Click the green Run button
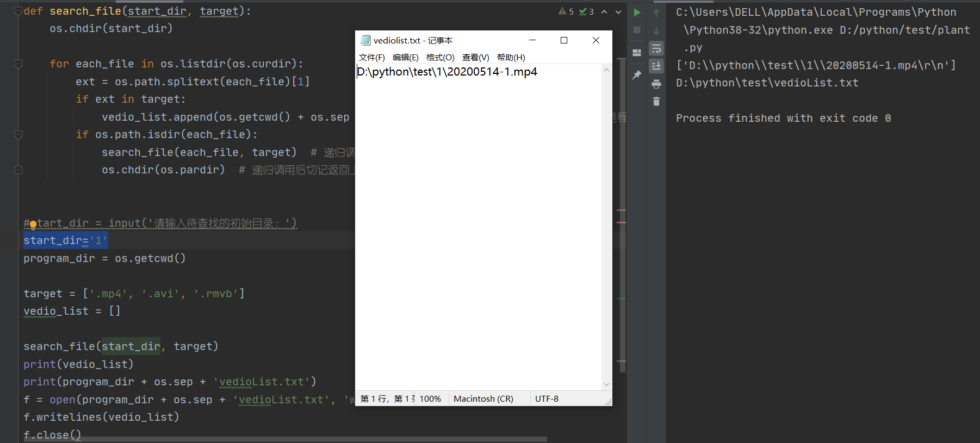 [637, 13]
